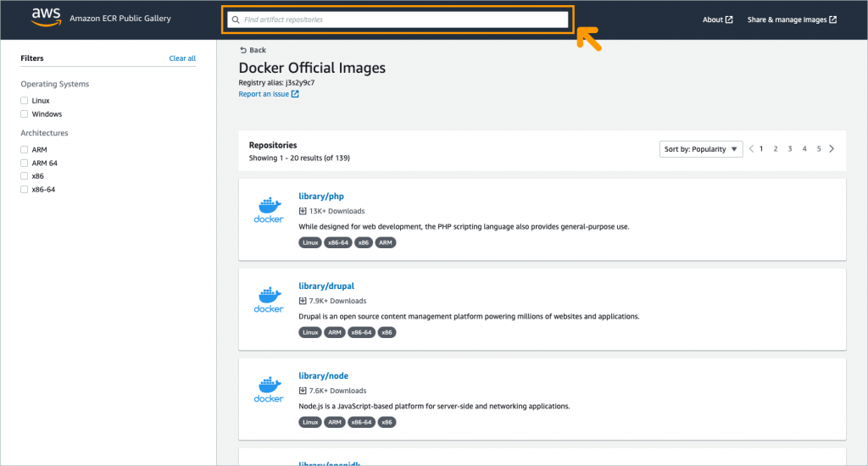868x466 pixels.
Task: Click the Showing 1 - 20 results text
Action: coord(299,158)
